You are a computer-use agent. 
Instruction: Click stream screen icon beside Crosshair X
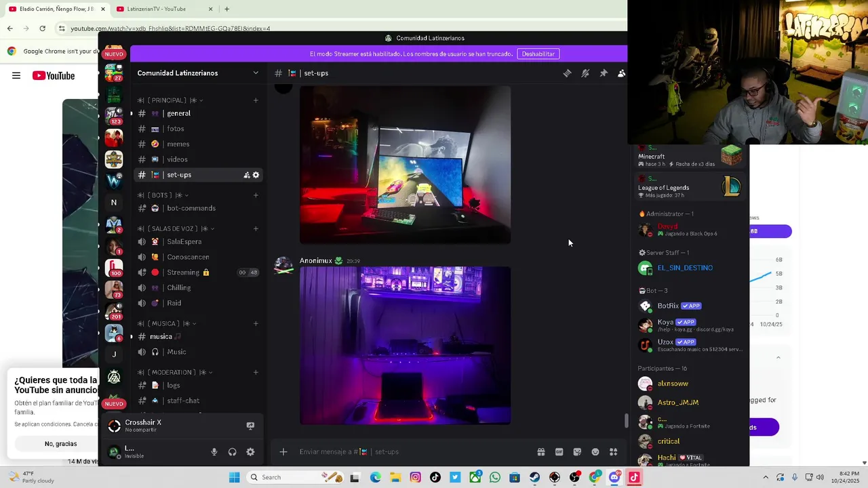[250, 426]
